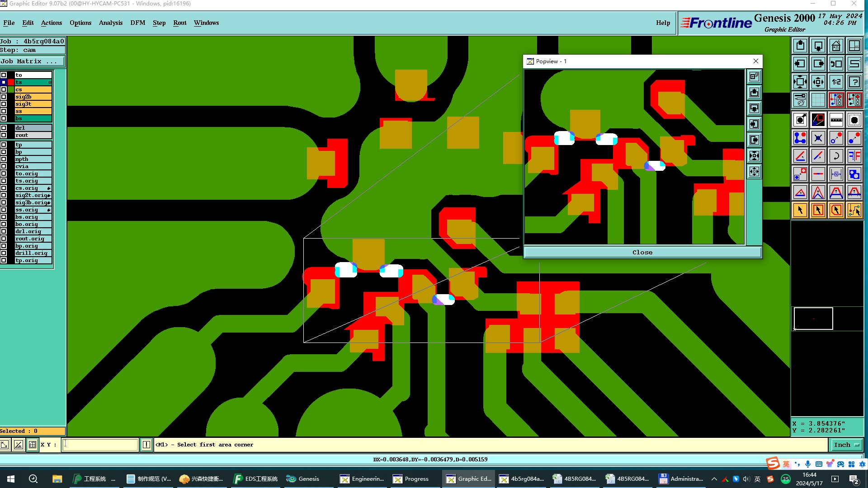Image resolution: width=868 pixels, height=488 pixels.
Task: Open the Job Matrix menu button
Action: [x=32, y=61]
